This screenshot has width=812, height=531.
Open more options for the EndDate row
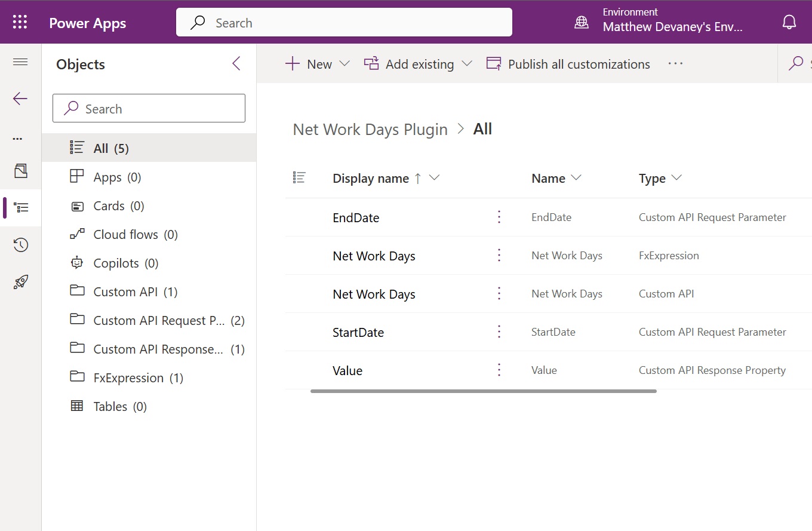click(499, 217)
